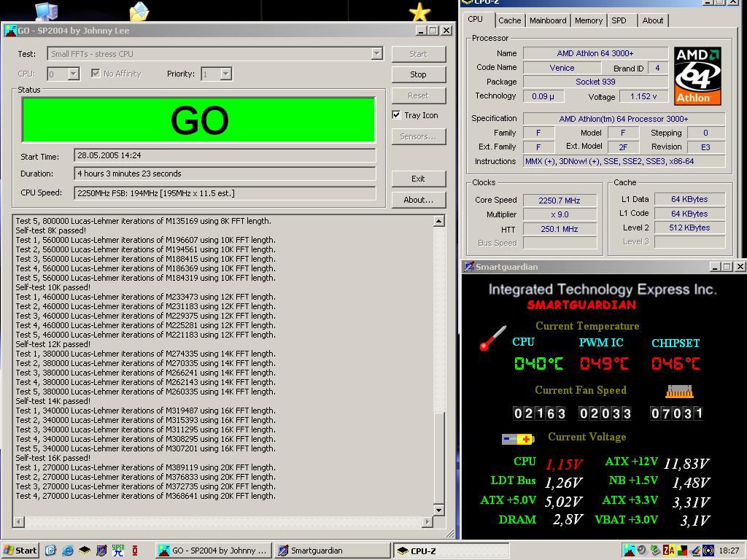Image resolution: width=747 pixels, height=560 pixels.
Task: Open the Mainboard tab in CPU-Z
Action: [x=548, y=20]
